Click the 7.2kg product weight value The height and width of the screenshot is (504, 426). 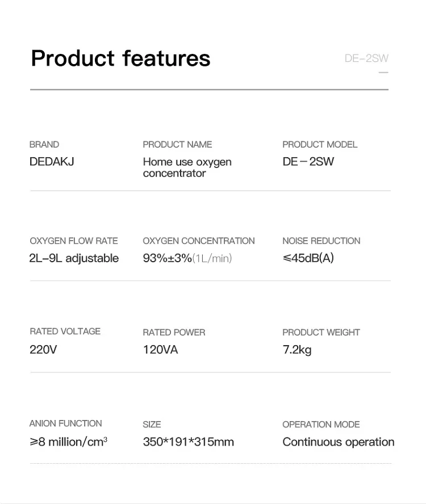(297, 350)
